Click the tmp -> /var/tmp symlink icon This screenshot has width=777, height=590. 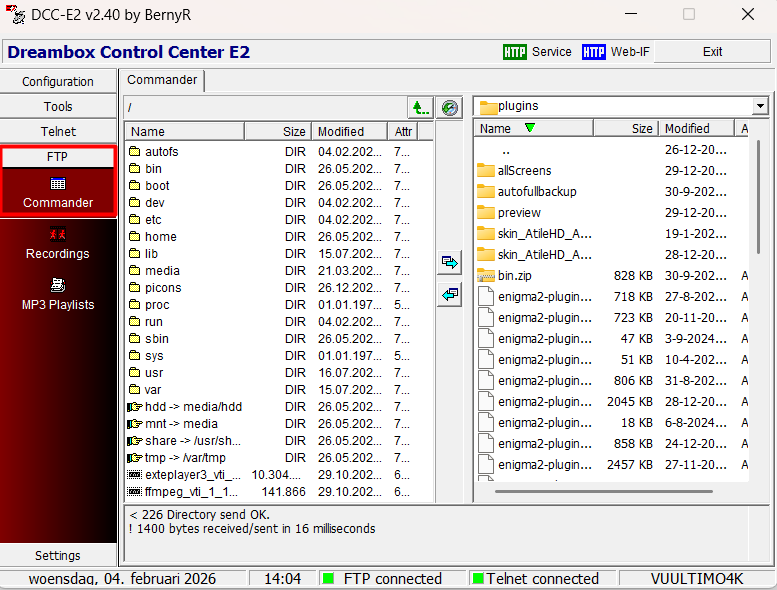point(135,458)
